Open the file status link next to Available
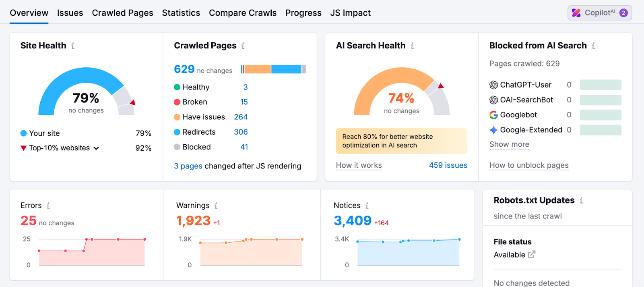 [x=532, y=254]
